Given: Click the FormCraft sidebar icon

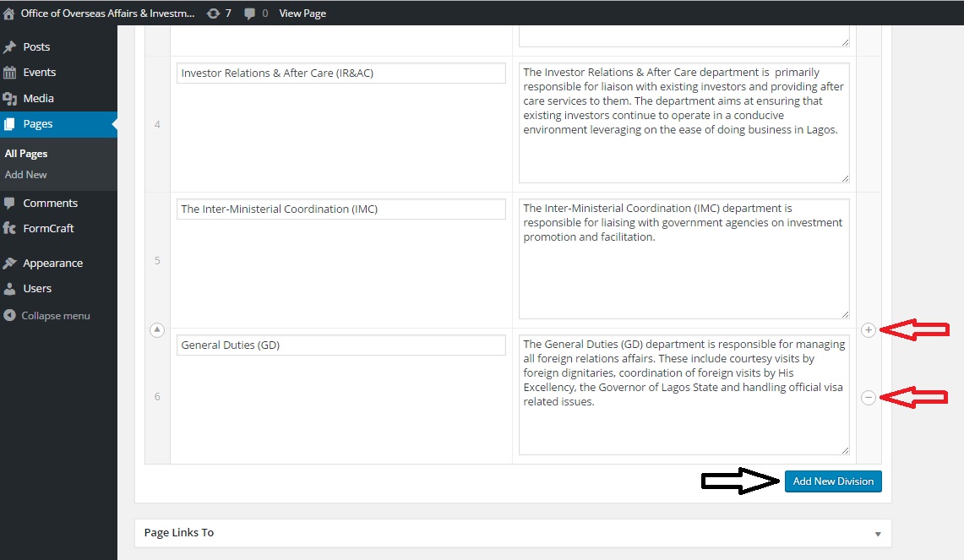Looking at the screenshot, I should pyautogui.click(x=9, y=228).
